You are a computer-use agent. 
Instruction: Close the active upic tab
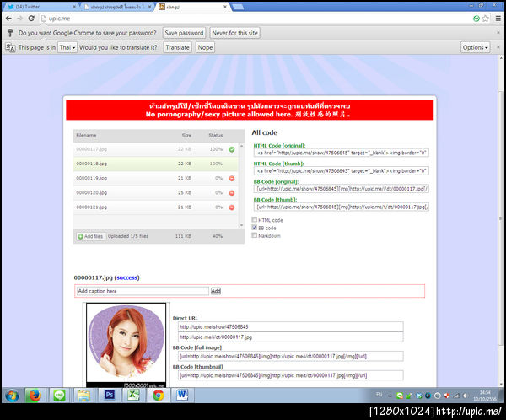coord(225,7)
